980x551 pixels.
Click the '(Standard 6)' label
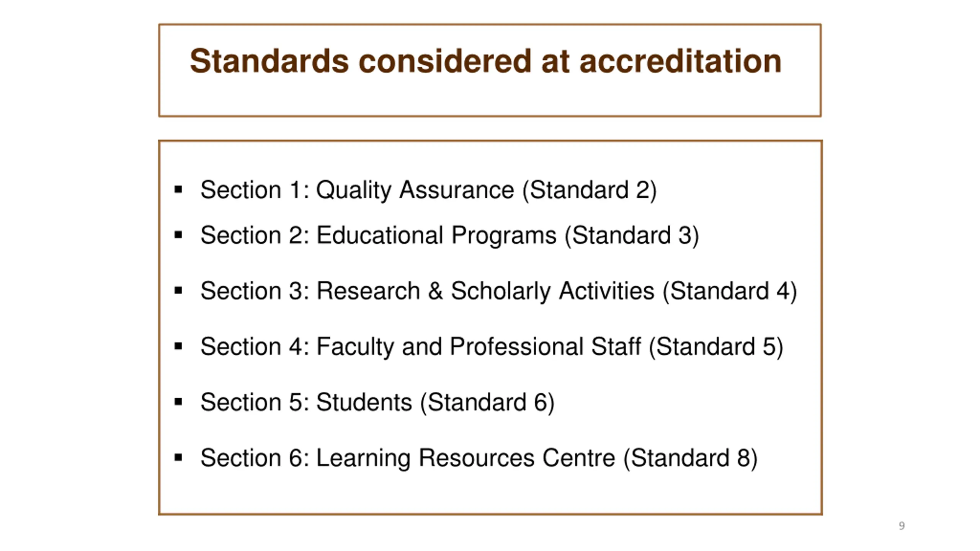(x=487, y=403)
